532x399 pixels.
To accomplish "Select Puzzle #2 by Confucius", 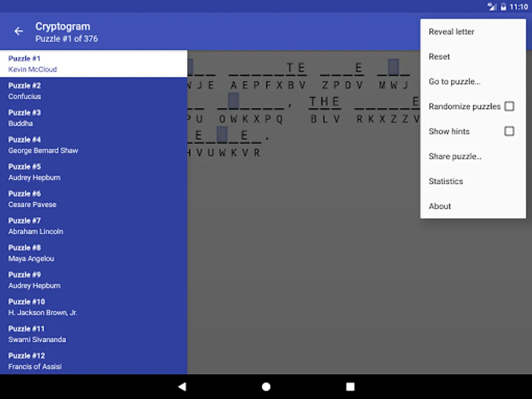I will 94,91.
